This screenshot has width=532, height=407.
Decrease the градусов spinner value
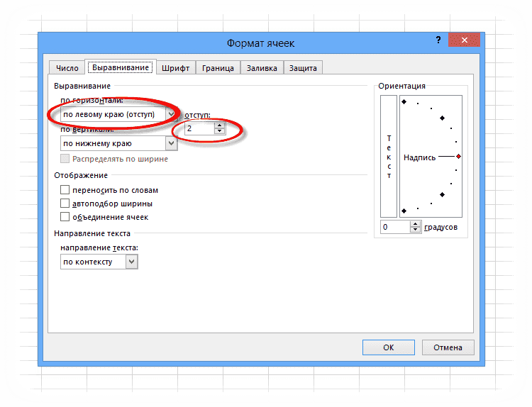point(415,230)
